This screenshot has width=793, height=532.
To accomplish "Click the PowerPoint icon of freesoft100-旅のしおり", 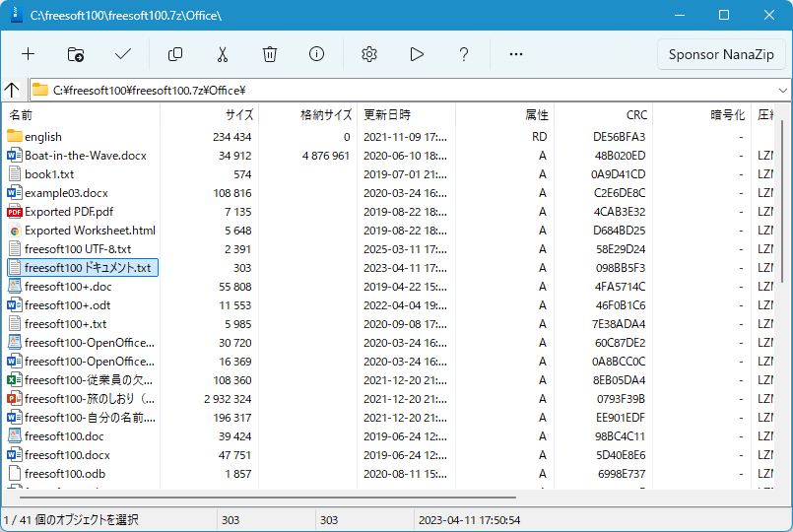I will 15,399.
